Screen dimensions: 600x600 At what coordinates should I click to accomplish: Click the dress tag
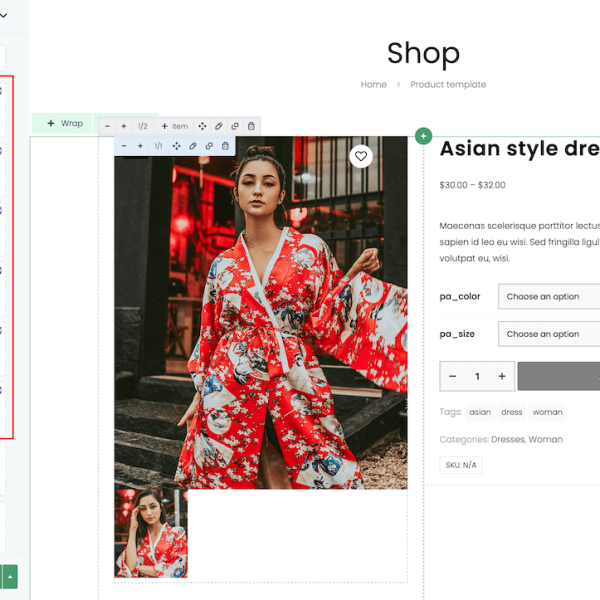click(512, 412)
